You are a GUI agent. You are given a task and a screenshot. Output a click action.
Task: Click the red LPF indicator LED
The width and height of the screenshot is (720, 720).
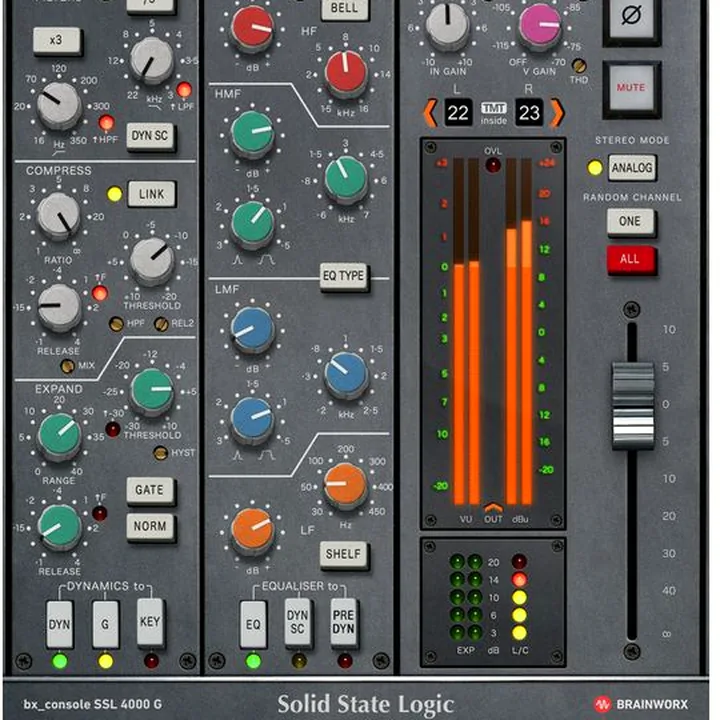tap(184, 90)
